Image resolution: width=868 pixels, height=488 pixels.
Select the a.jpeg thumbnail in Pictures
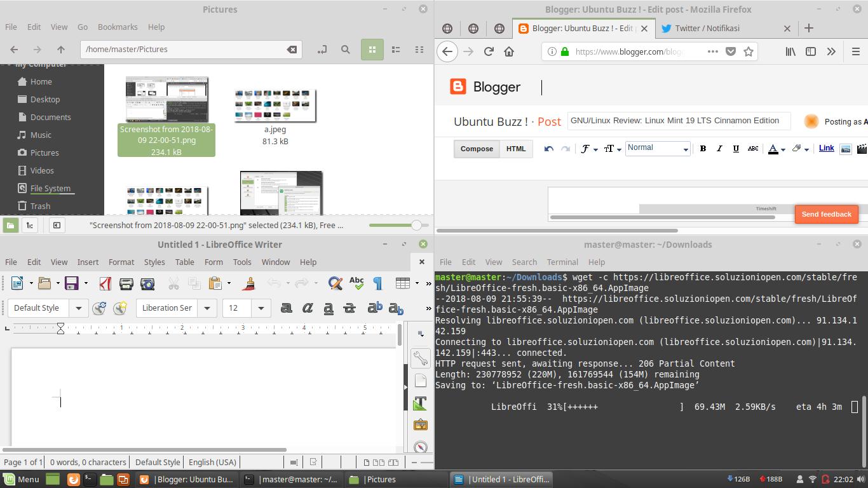point(275,104)
